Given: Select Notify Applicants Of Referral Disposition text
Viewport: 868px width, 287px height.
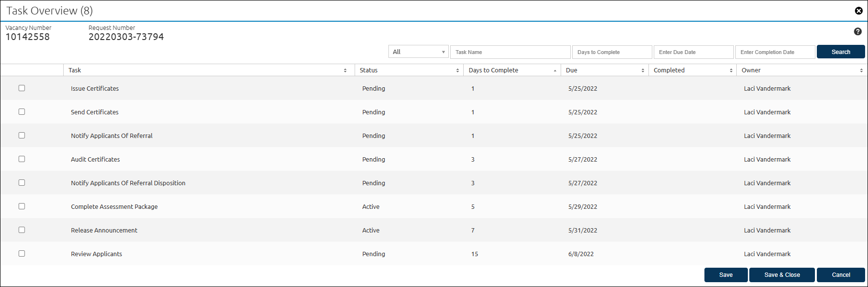Looking at the screenshot, I should 128,183.
